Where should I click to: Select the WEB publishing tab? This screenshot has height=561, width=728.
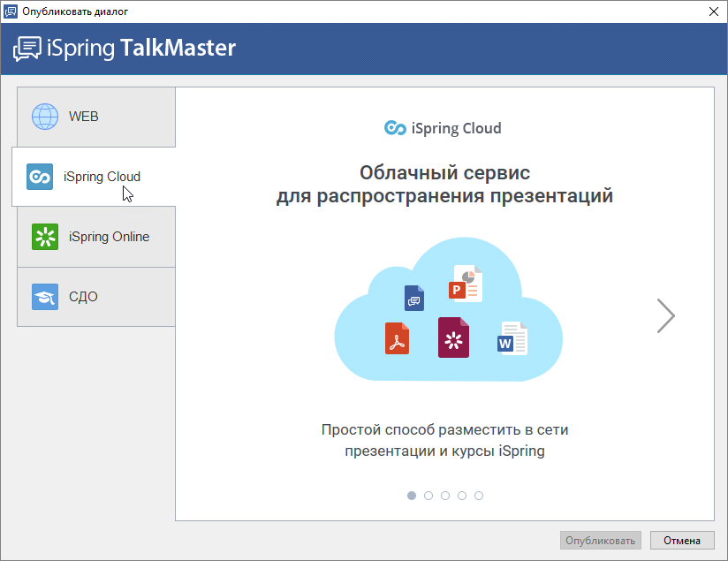tap(96, 117)
